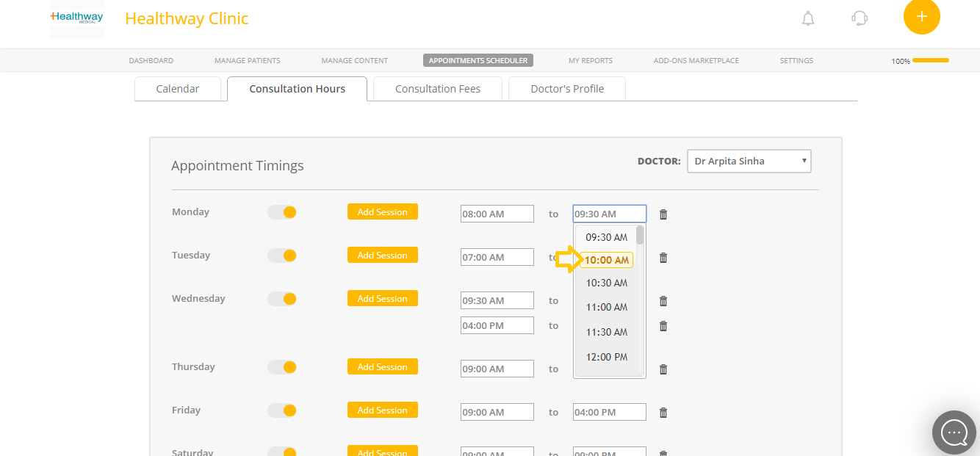Add Session for Thursday
980x456 pixels.
tap(383, 366)
